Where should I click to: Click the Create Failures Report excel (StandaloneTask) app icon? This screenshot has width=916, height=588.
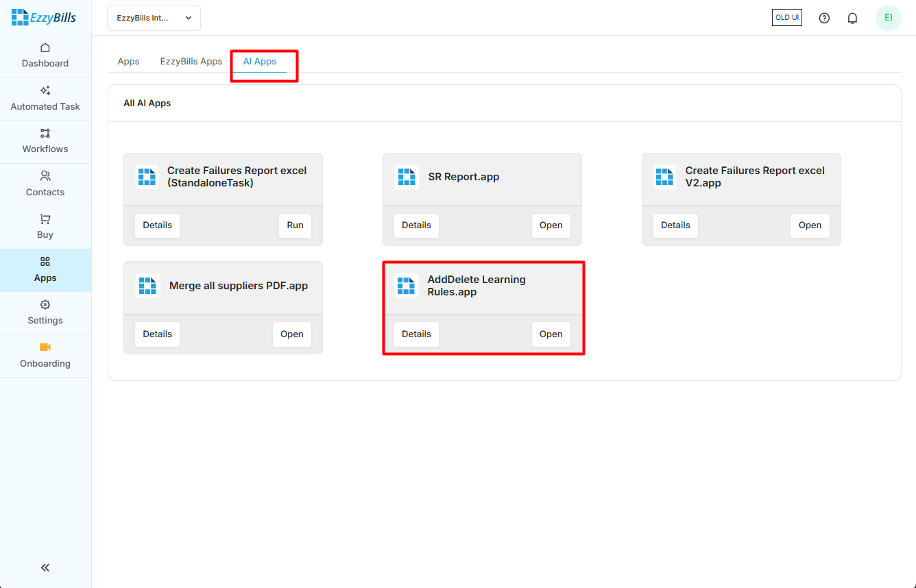(x=147, y=177)
